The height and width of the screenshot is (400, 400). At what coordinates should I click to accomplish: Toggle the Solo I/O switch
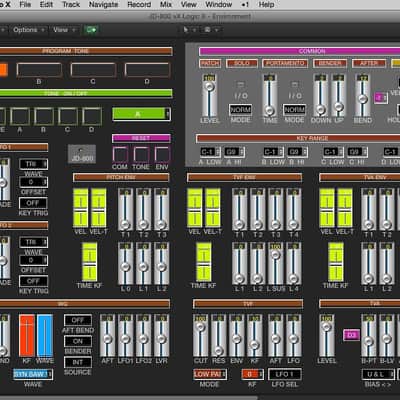tap(241, 84)
